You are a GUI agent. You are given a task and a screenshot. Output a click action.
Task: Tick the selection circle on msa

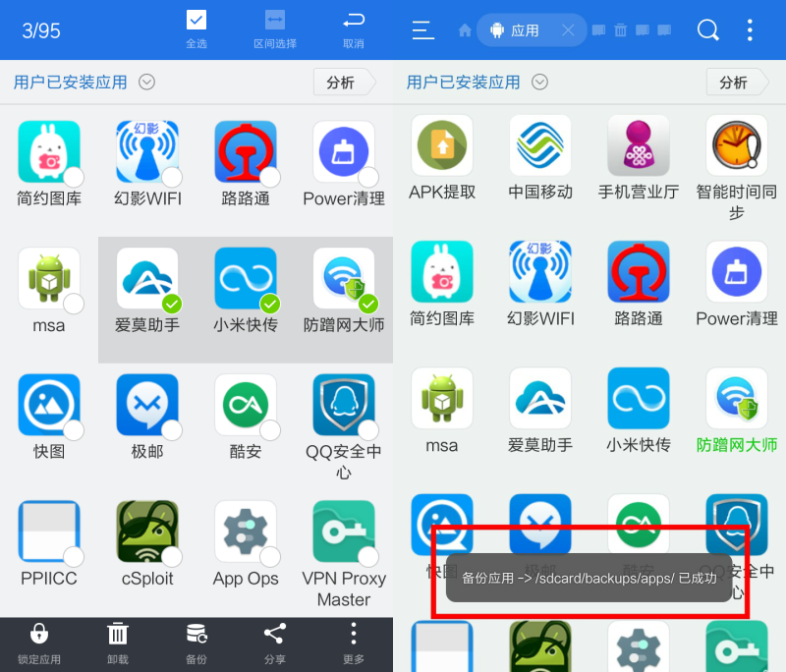point(74,304)
